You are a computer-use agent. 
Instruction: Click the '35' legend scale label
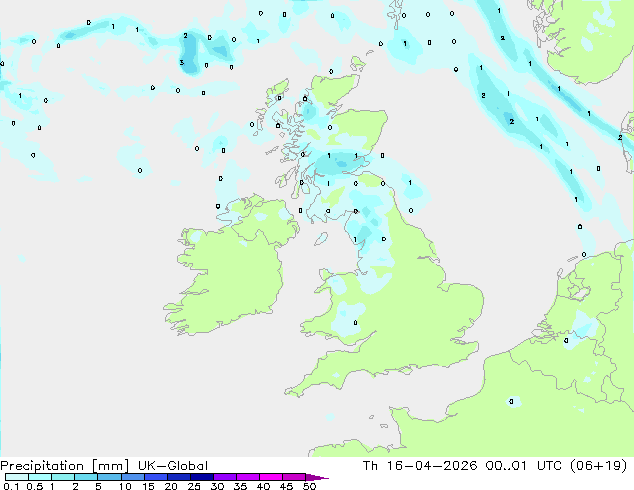[240, 486]
